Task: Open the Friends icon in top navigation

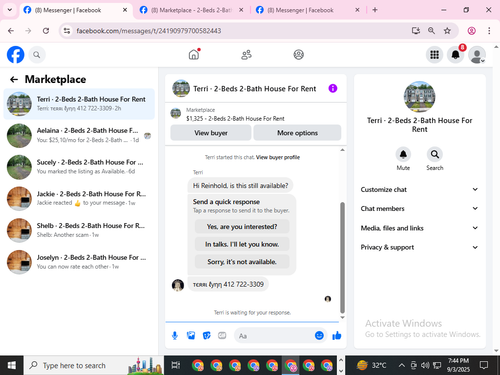Action: 246,55
